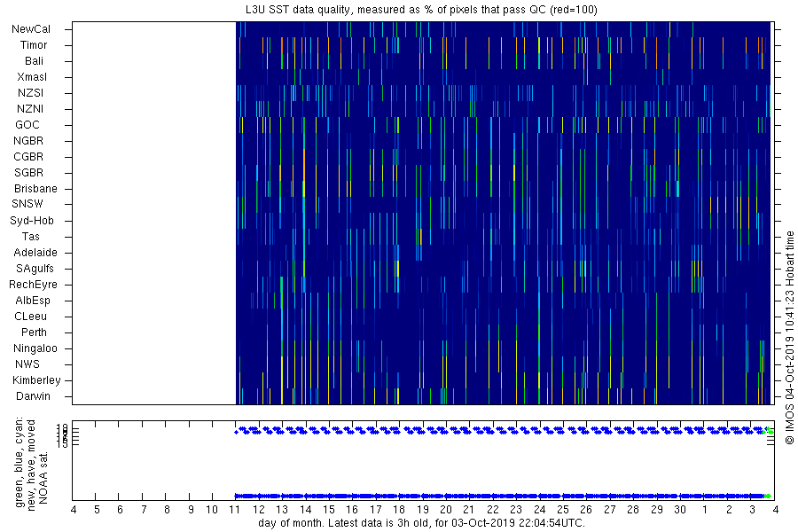Click the SGBR row label
This screenshot has width=798, height=532.
coord(29,173)
